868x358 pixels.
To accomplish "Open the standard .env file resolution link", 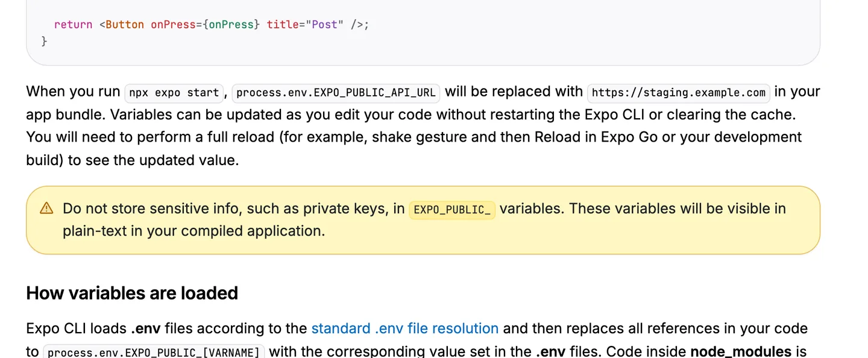I will [x=404, y=328].
